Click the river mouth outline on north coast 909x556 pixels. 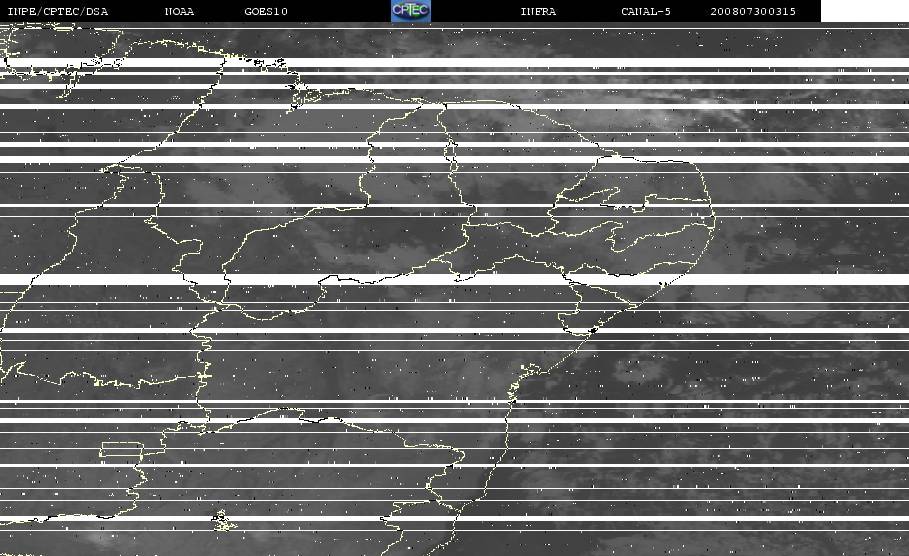point(299,96)
